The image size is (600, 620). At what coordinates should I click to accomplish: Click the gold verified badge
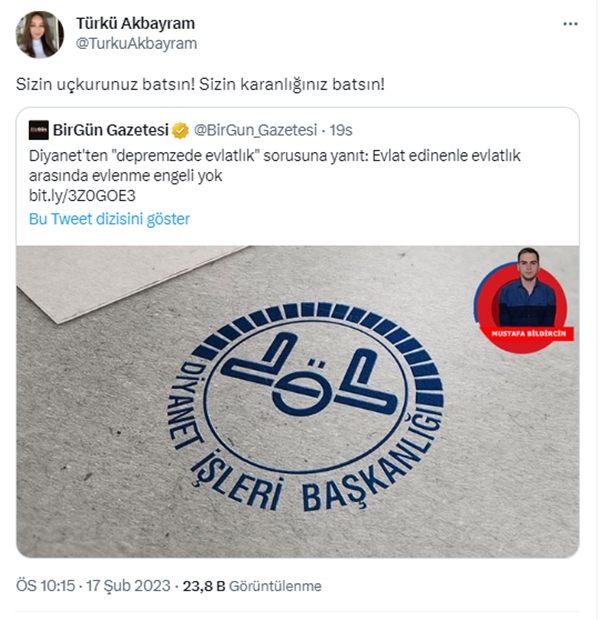tap(180, 130)
